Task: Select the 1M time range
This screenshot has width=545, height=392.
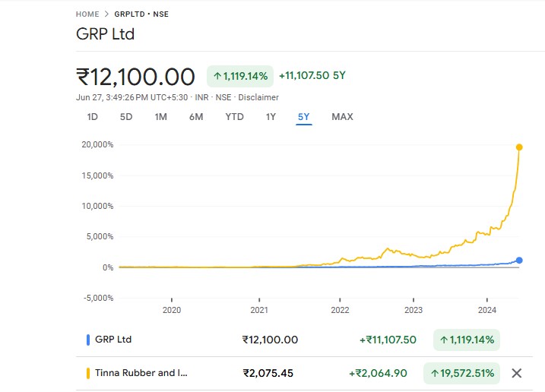Action: [160, 117]
